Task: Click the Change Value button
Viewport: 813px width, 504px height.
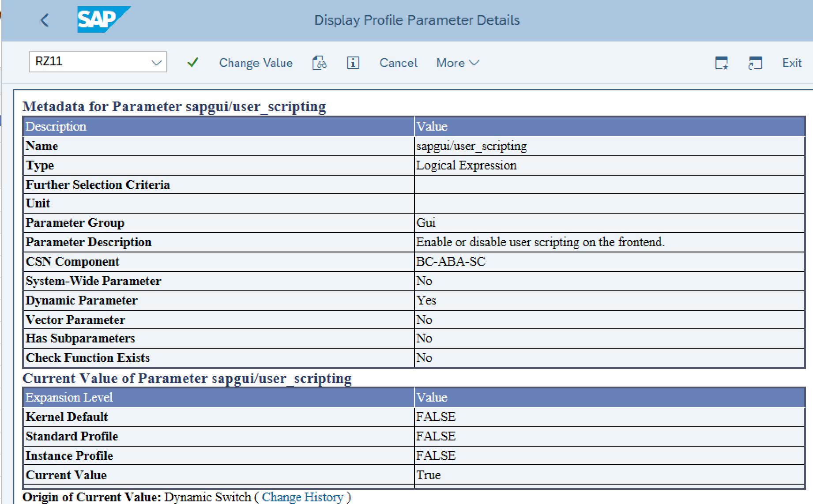Action: pos(256,63)
